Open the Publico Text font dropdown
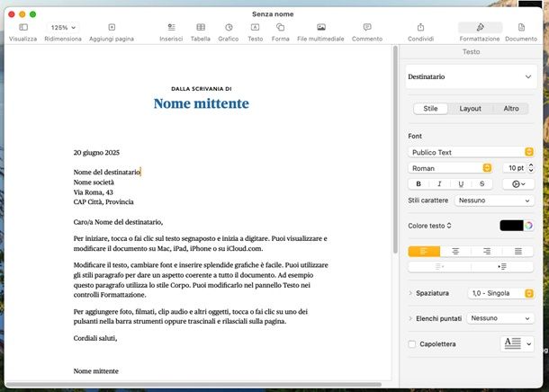Viewport: 549px width, 392px height. coord(471,152)
